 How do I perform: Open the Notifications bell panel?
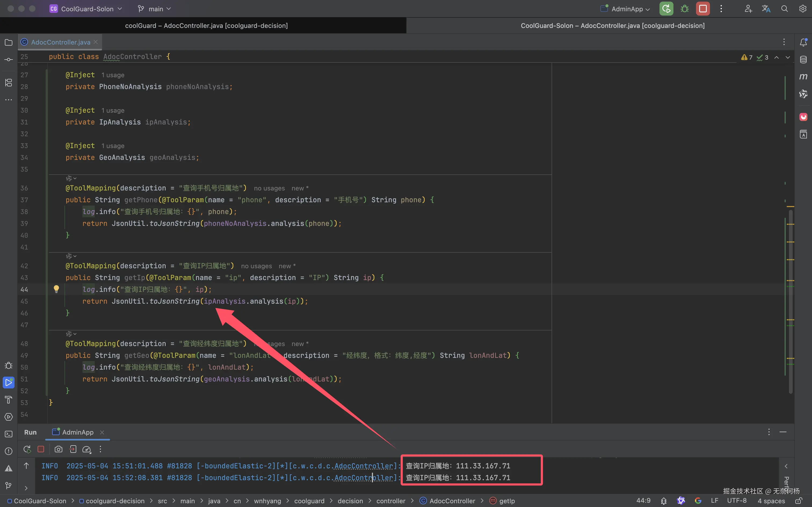(x=803, y=42)
